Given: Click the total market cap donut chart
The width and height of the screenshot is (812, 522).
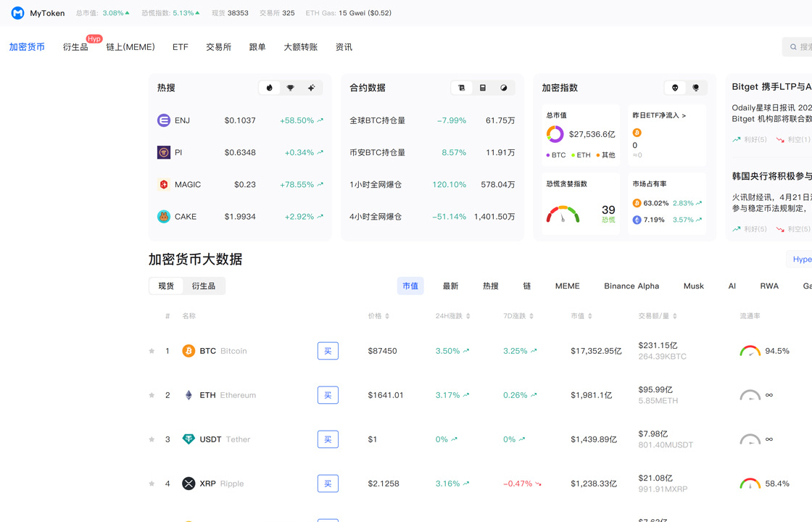Looking at the screenshot, I should coord(555,134).
